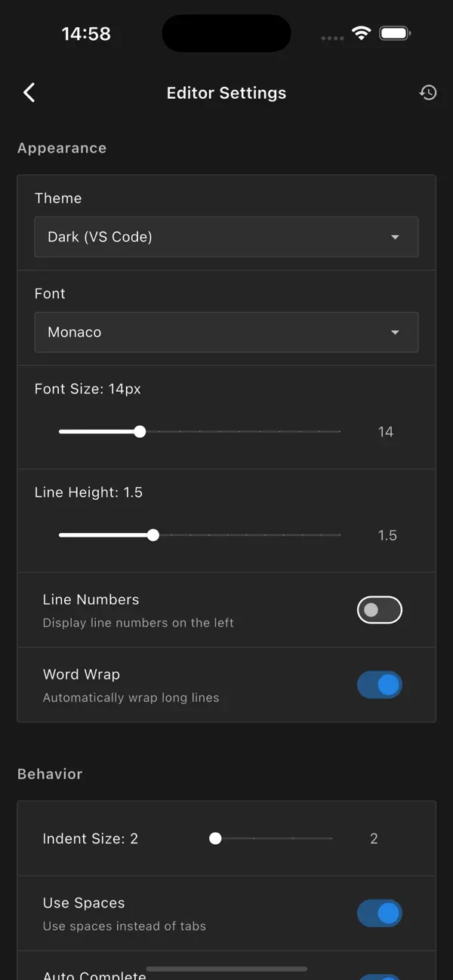Disable the Word Wrap toggle
The width and height of the screenshot is (453, 980).
(380, 685)
